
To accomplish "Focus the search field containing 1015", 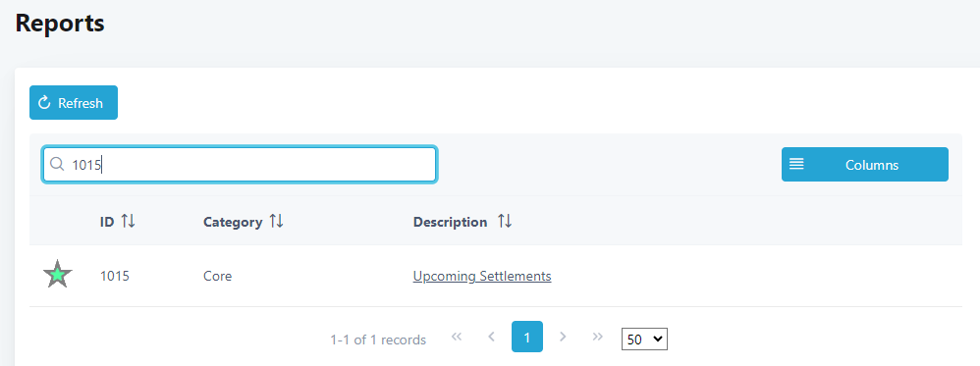I will (x=240, y=164).
